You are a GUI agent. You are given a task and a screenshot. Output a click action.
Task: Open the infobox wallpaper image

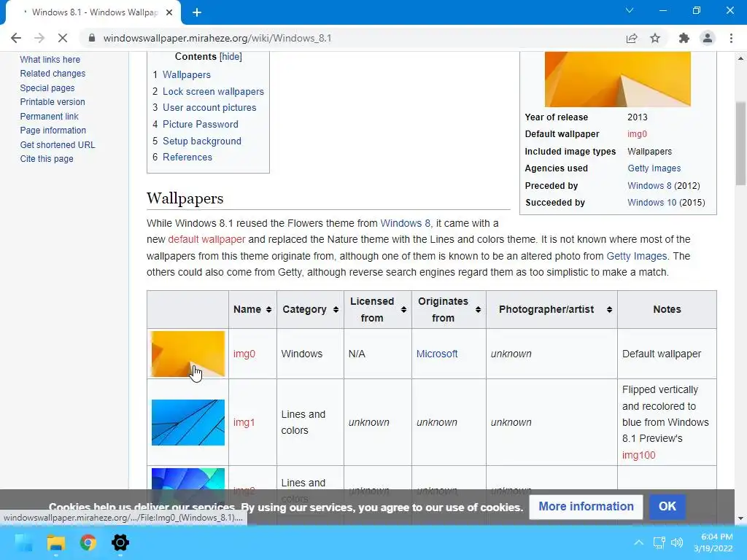(617, 79)
